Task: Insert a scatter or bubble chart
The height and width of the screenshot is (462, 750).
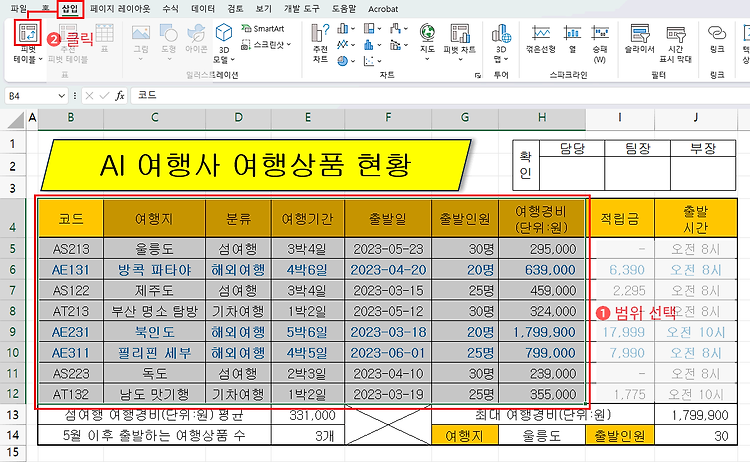Action: [369, 61]
